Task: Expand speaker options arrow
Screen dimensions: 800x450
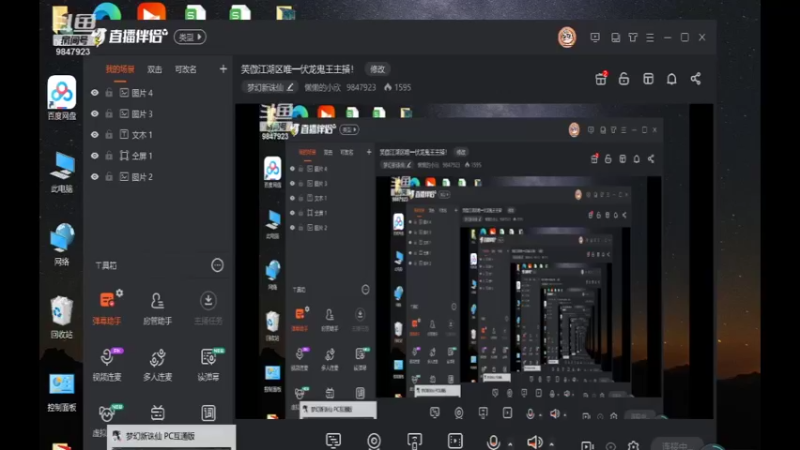Action: [552, 444]
